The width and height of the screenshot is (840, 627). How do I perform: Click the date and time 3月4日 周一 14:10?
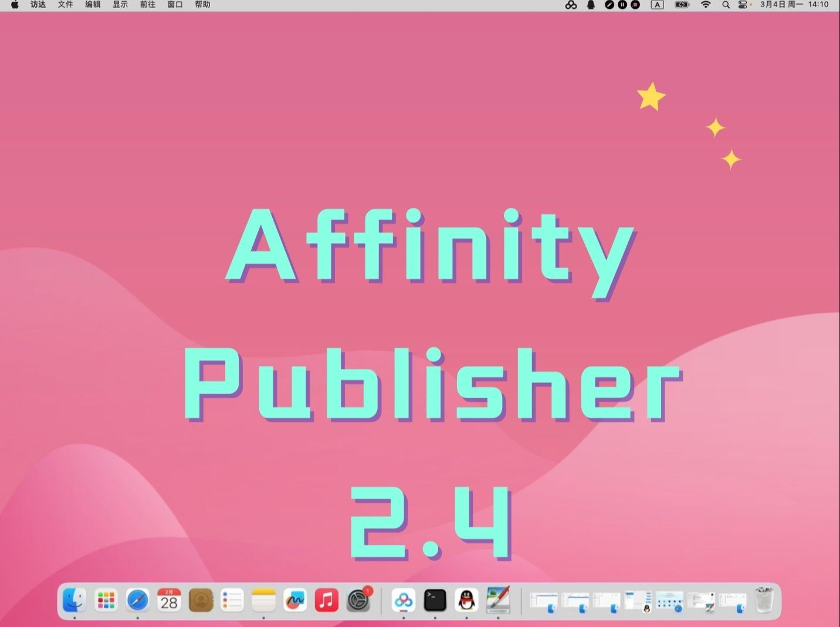(794, 5)
